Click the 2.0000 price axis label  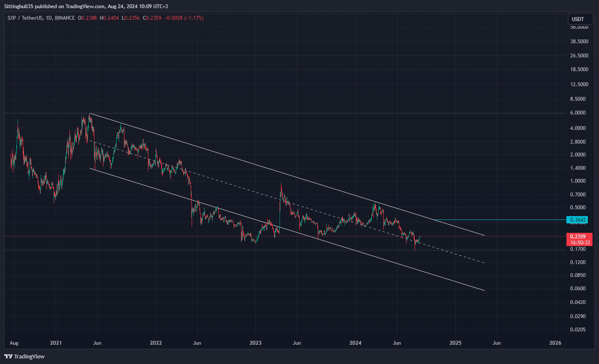[578, 155]
